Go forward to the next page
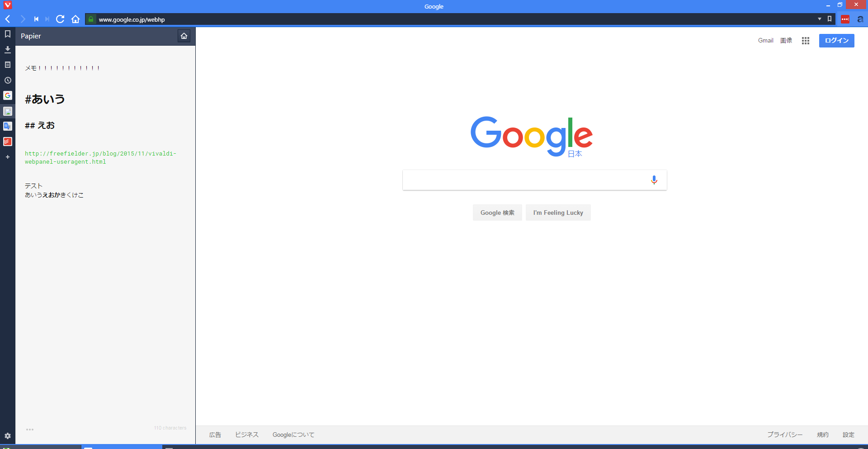This screenshot has width=868, height=449. (x=23, y=19)
